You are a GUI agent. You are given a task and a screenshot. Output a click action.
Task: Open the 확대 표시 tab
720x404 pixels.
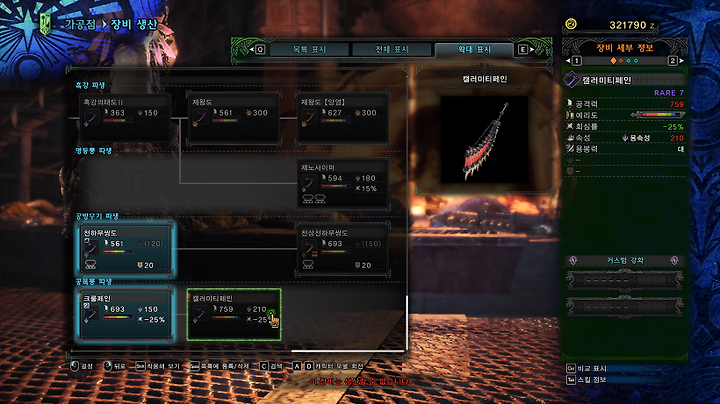click(474, 49)
